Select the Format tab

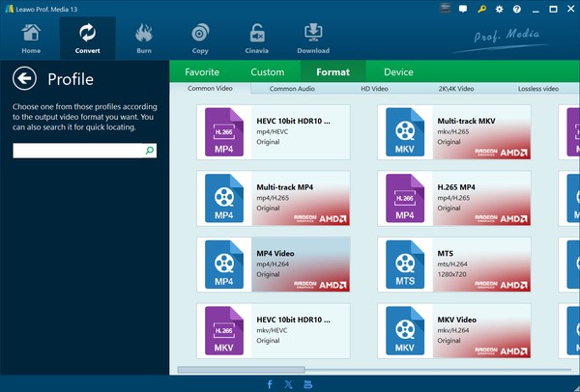pyautogui.click(x=333, y=71)
